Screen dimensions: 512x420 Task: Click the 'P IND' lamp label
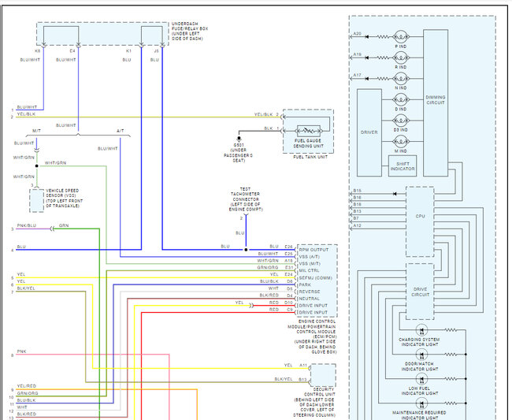[x=401, y=46]
